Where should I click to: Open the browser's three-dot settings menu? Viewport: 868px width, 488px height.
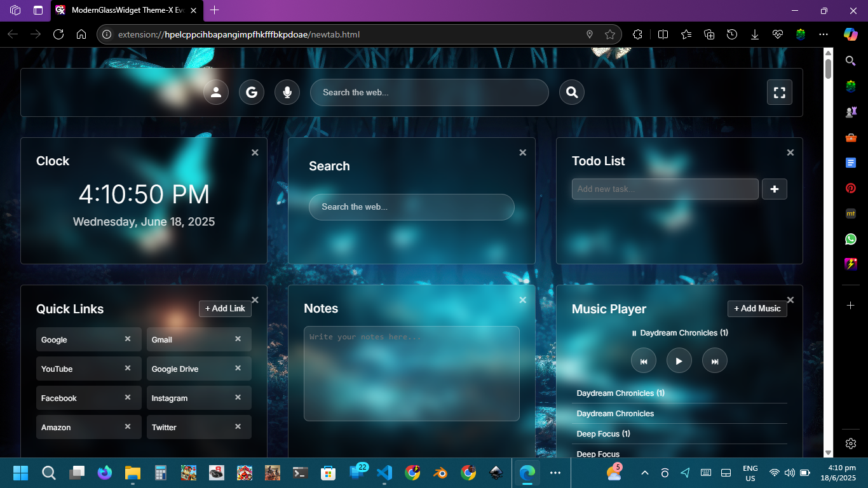824,34
